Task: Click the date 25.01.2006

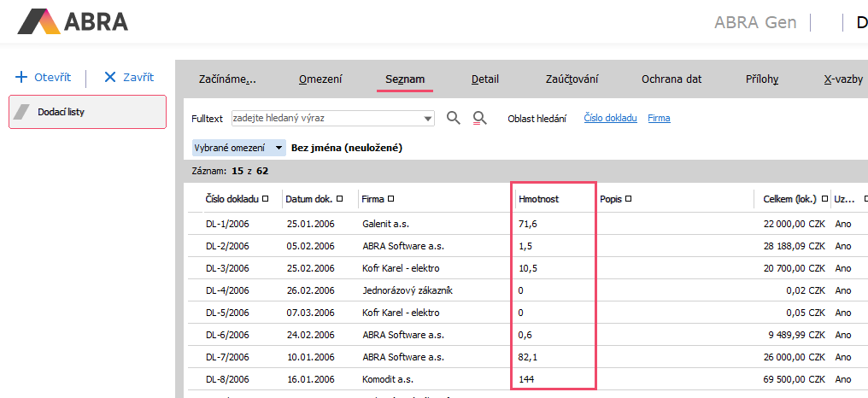Action: coord(311,224)
